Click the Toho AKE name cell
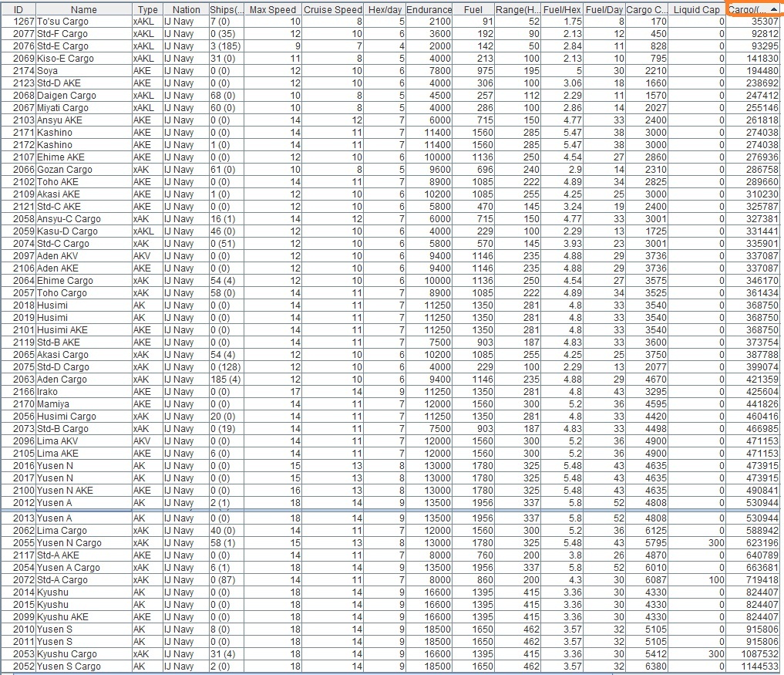784x675 pixels. click(x=84, y=182)
